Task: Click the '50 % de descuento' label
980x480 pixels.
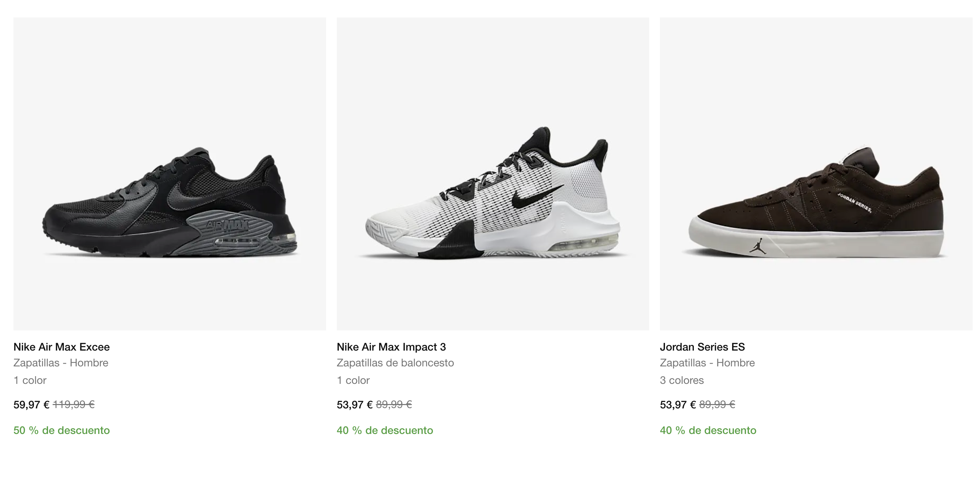Action: tap(62, 431)
